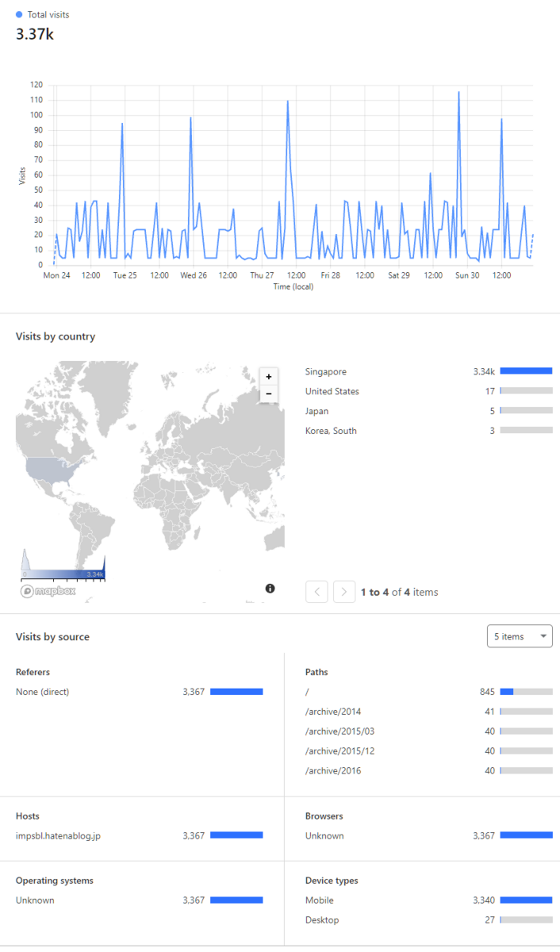Click the Device types section heading
This screenshot has height=952, width=560.
pyautogui.click(x=332, y=881)
